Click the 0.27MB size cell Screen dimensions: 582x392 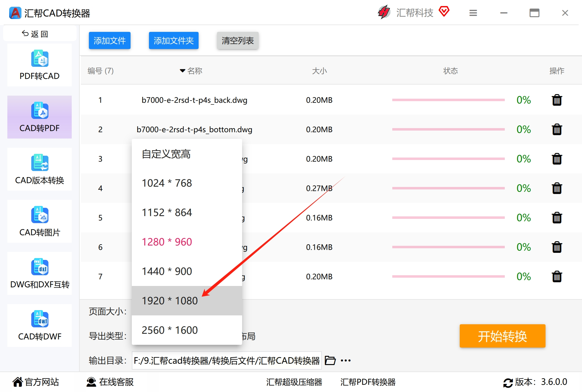click(319, 188)
